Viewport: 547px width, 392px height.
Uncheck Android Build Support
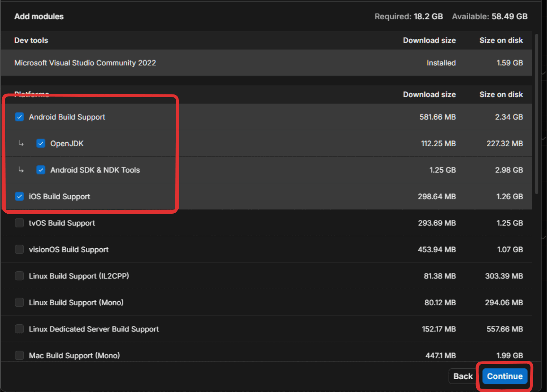coord(19,117)
